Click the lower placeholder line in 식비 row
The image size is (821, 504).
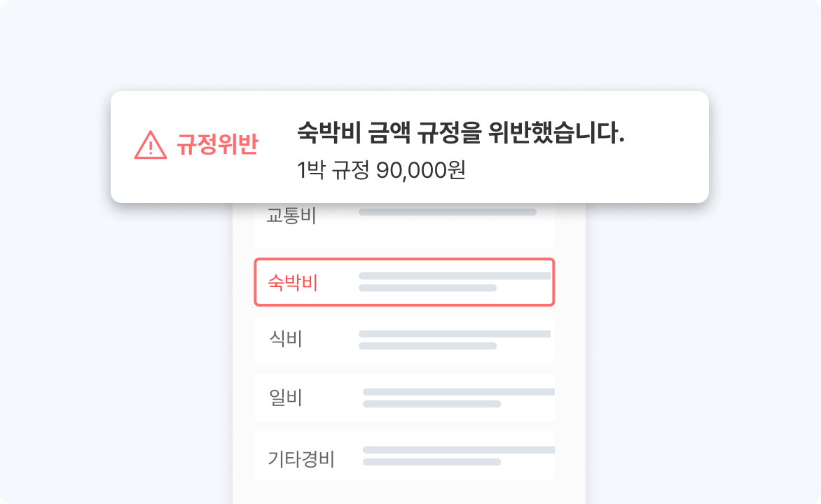pos(427,346)
